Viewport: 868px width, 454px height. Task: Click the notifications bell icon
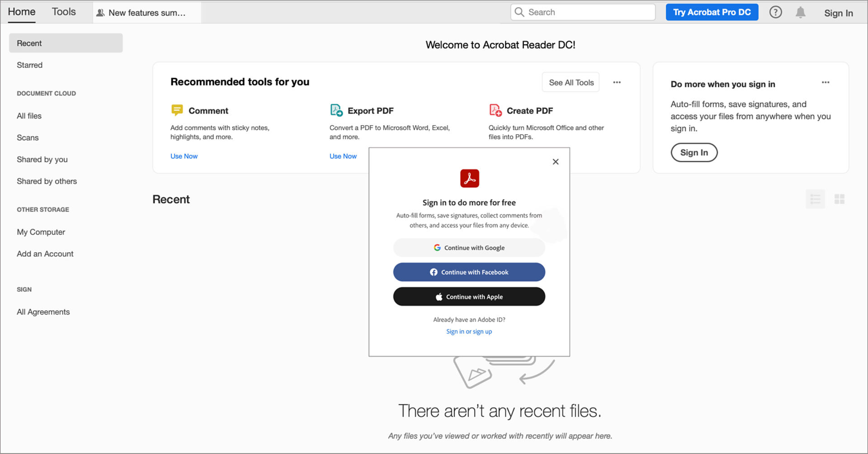click(800, 12)
